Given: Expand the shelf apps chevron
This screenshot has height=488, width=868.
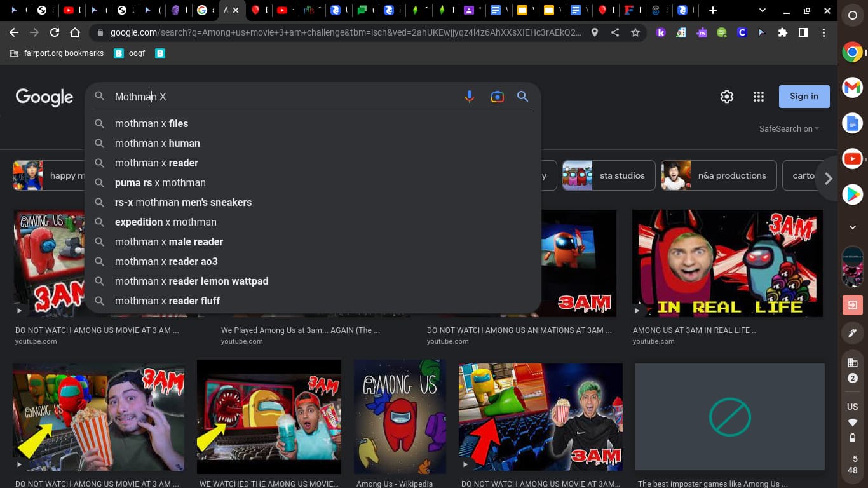Looking at the screenshot, I should (x=853, y=227).
